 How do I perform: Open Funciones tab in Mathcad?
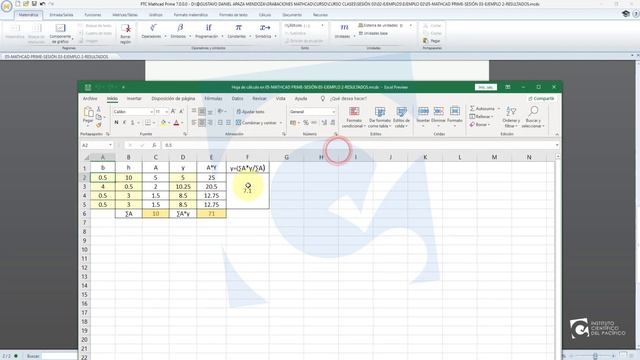93,15
